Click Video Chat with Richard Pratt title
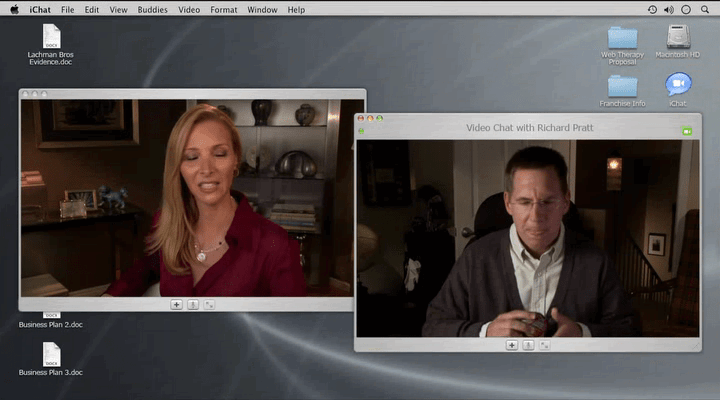The width and height of the screenshot is (720, 400). [x=529, y=128]
